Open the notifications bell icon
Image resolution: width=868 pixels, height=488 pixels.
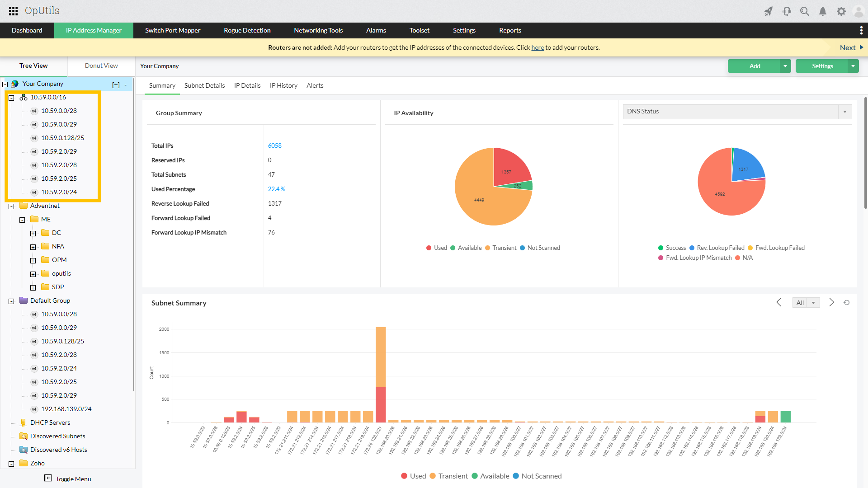click(822, 11)
